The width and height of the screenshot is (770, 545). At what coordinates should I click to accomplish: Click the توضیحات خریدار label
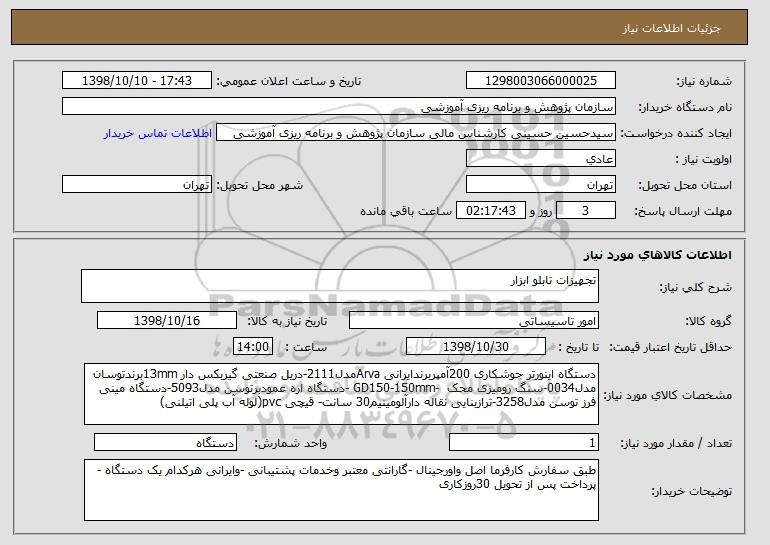pyautogui.click(x=691, y=491)
